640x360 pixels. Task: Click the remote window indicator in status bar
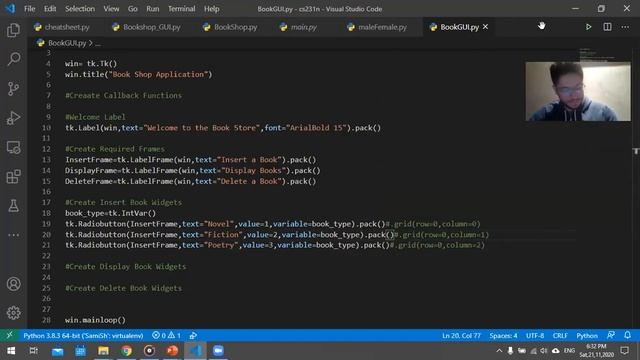pos(9,335)
